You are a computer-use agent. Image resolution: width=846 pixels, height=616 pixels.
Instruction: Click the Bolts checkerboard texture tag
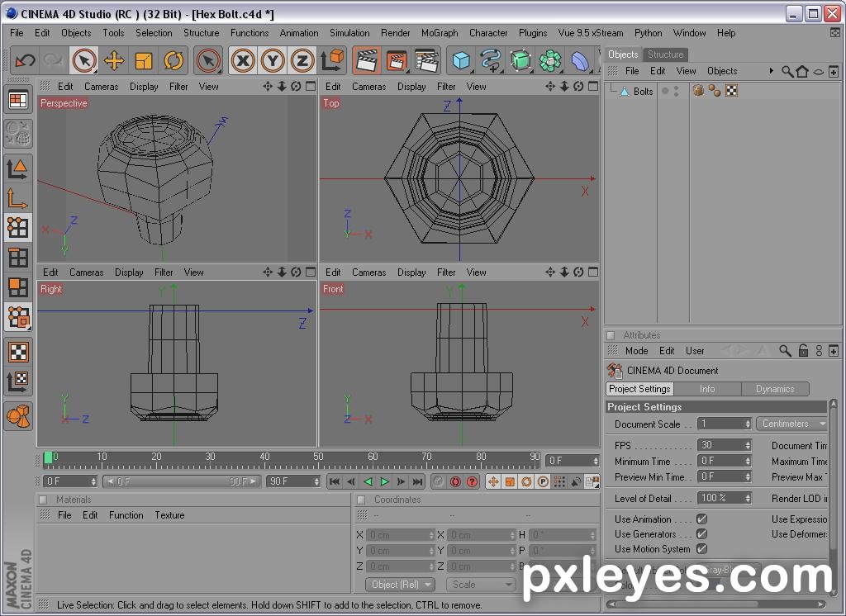[x=732, y=91]
